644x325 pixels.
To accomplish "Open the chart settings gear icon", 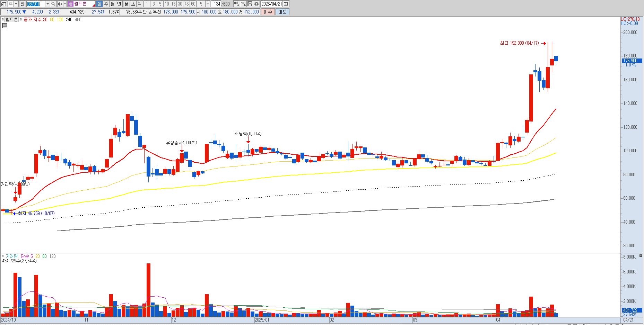I will click(256, 4).
